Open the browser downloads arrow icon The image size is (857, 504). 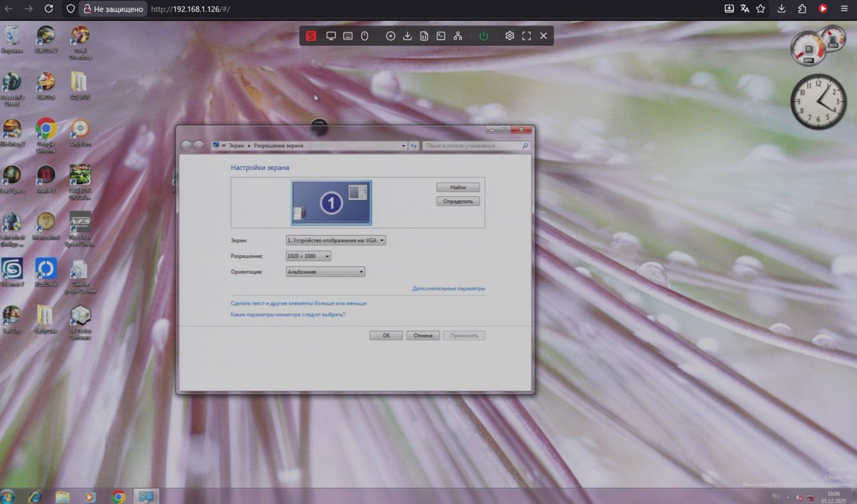coord(781,9)
